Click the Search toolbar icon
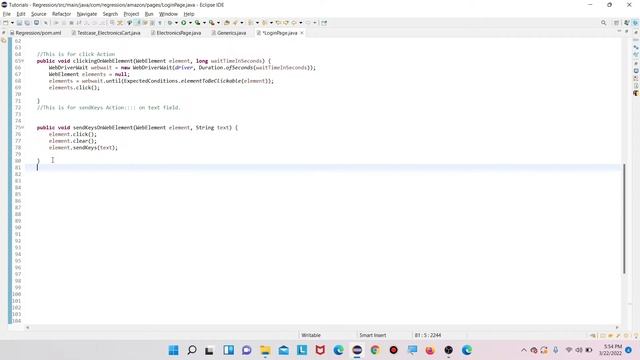This screenshot has height=360, width=640. click(x=235, y=23)
